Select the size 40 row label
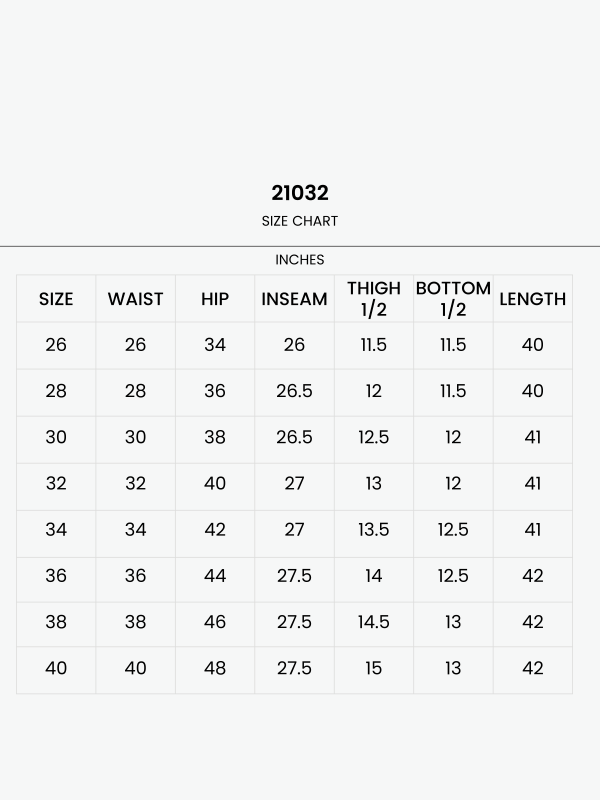This screenshot has width=600, height=800. pos(56,668)
